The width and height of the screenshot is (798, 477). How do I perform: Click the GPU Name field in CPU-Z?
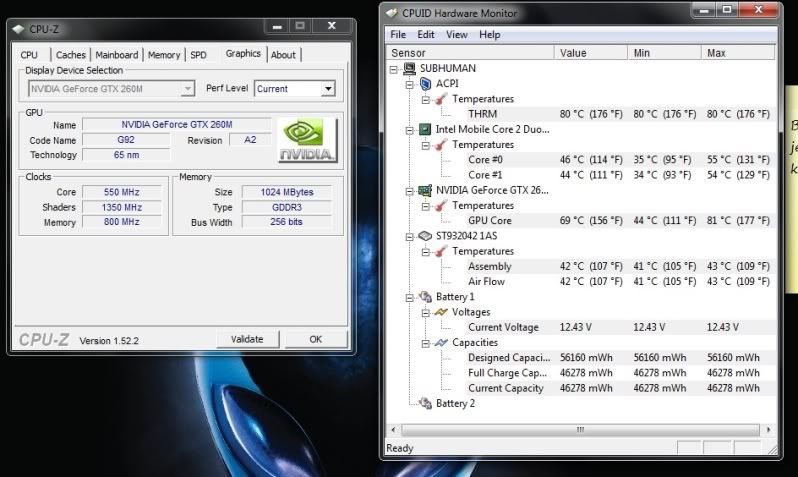coord(177,125)
